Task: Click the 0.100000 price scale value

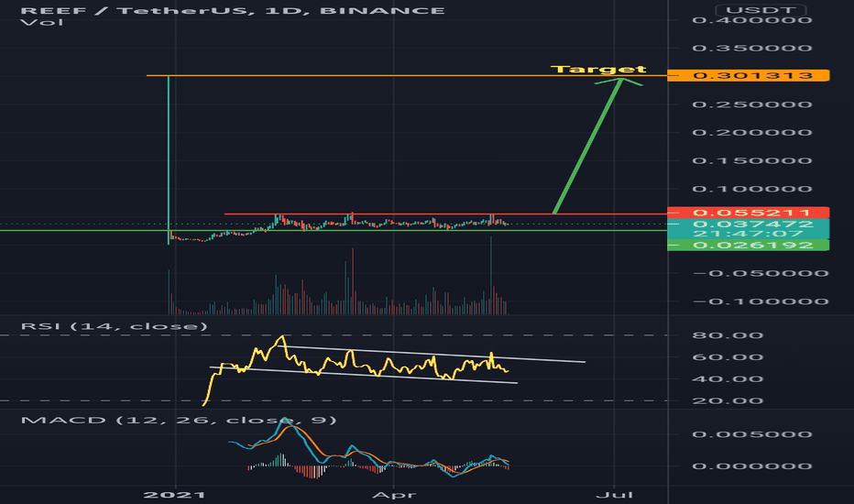Action: coord(752,189)
